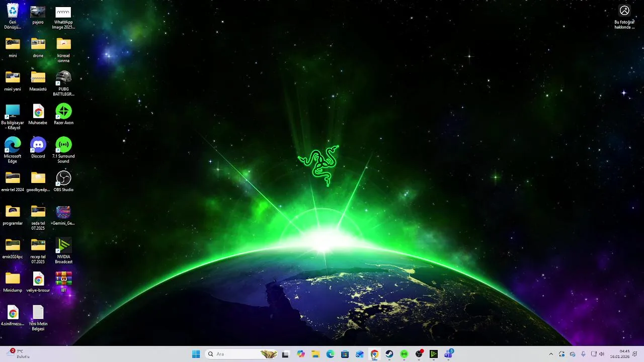This screenshot has height=362, width=644.
Task: Select the Bu bilgisayar - Kısayol icon
Action: [x=13, y=117]
